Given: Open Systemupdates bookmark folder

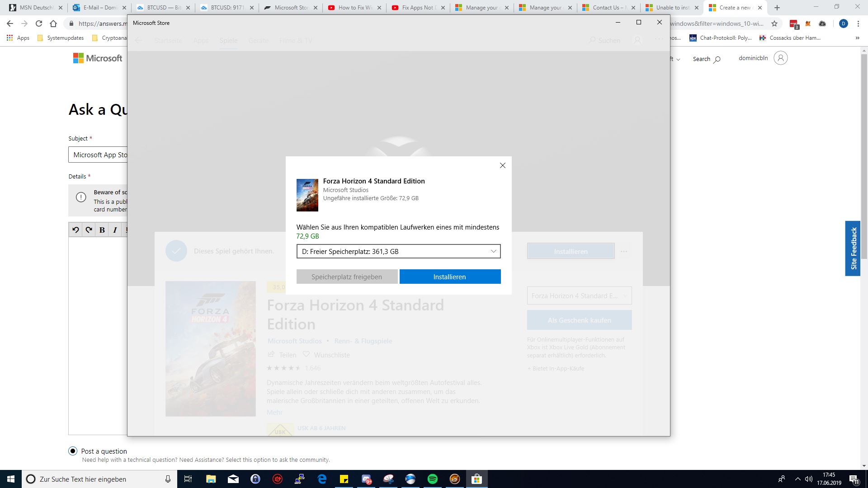Looking at the screenshot, I should (x=61, y=38).
